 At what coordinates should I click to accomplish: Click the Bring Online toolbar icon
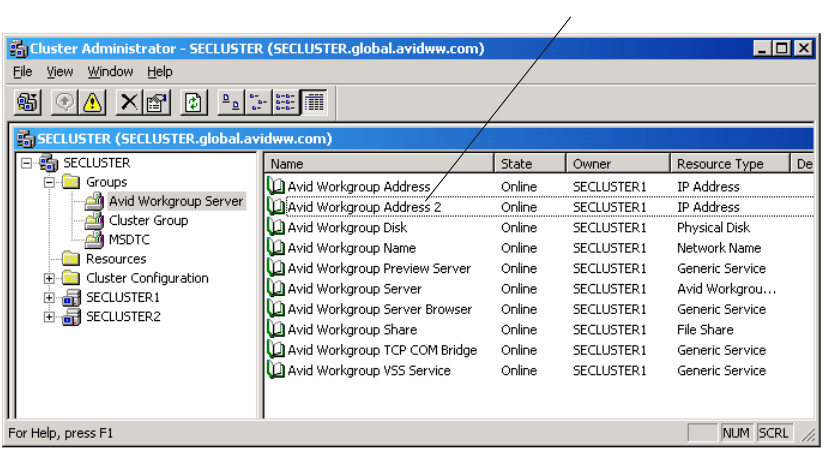point(65,102)
